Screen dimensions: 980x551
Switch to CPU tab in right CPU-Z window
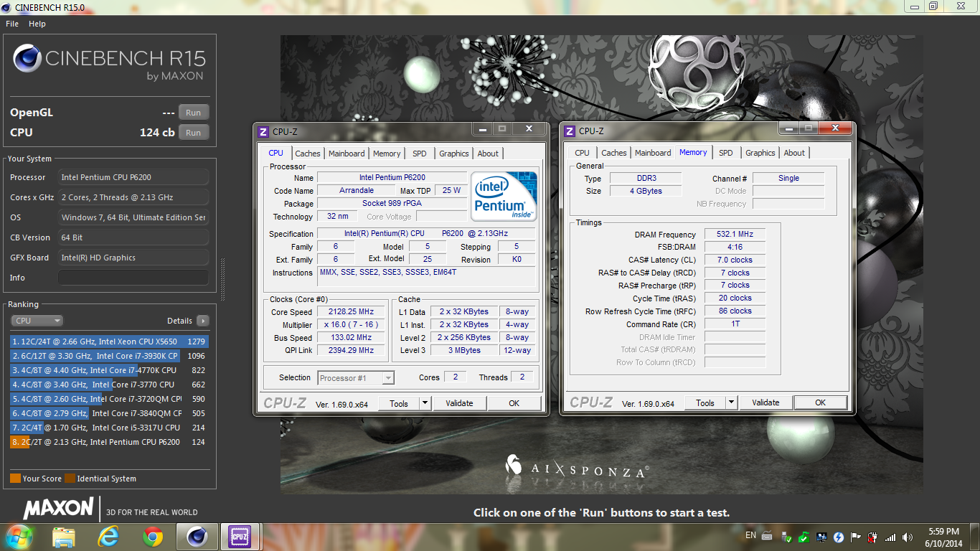[582, 153]
